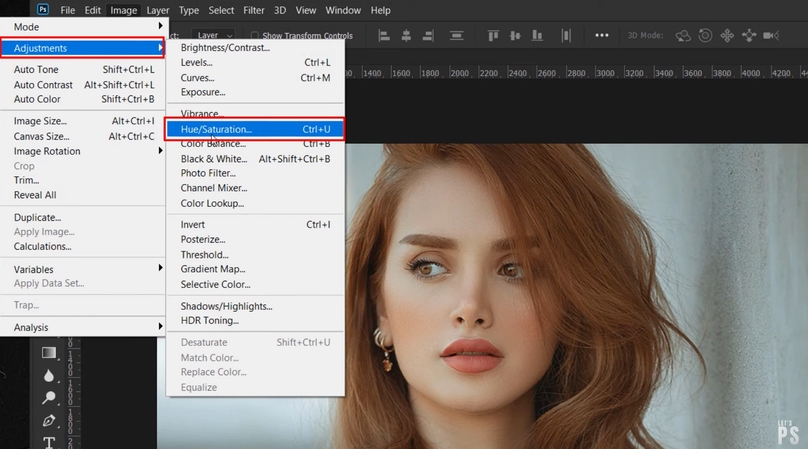Choose Color Lookup adjustment

(x=255, y=203)
